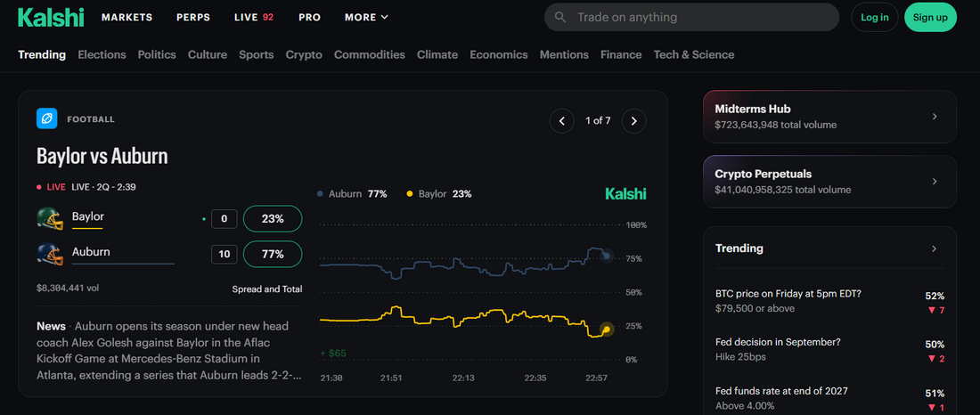Image resolution: width=980 pixels, height=415 pixels.
Task: Select the Elections category tab
Action: [x=102, y=54]
